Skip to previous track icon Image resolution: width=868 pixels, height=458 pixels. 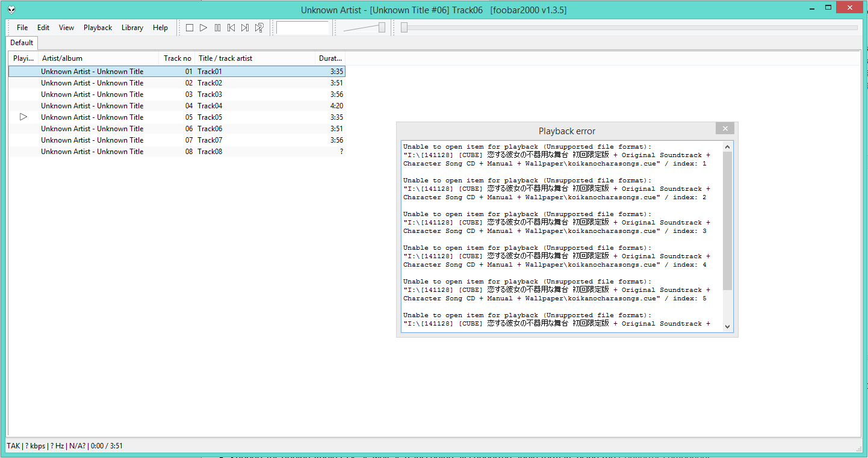[231, 28]
